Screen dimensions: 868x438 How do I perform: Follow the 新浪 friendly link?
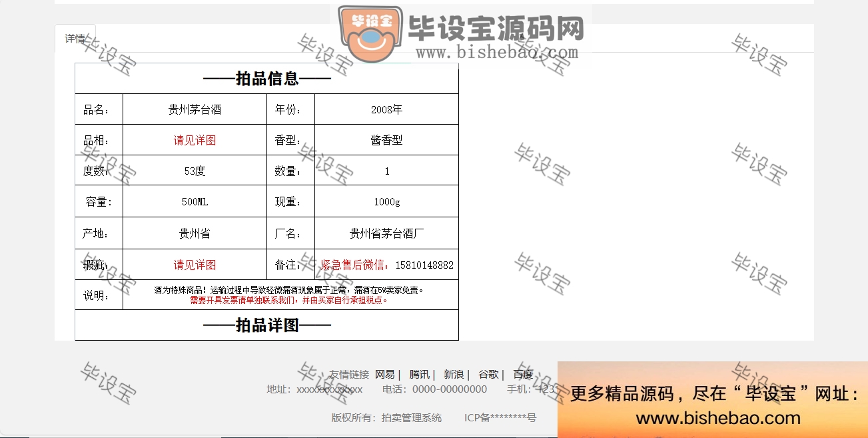point(454,375)
